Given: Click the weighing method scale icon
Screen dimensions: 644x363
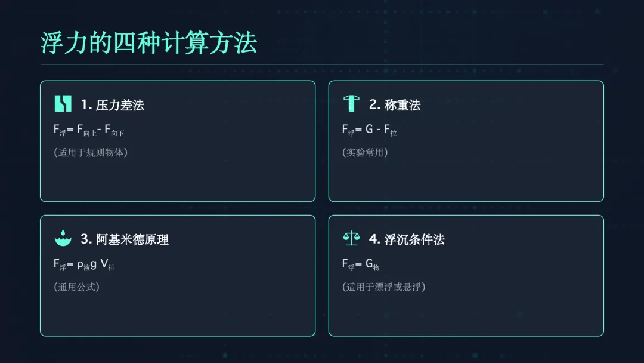Looking at the screenshot, I should pyautogui.click(x=351, y=104).
